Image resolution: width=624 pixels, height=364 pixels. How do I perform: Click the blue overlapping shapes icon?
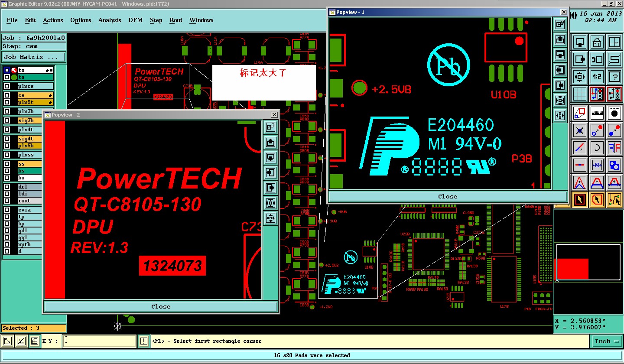pos(614,165)
